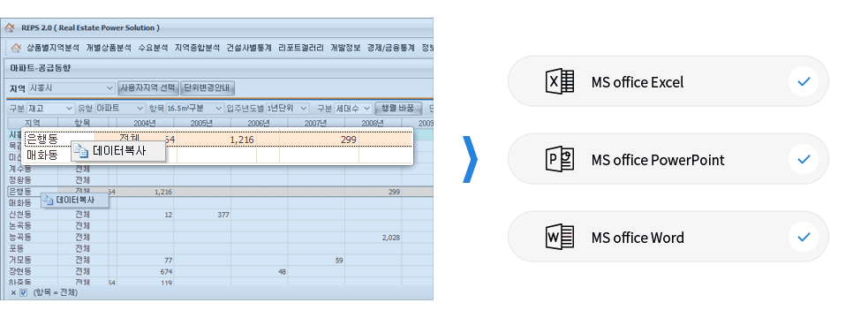
Task: Open the 상품별지역분석 menu
Action: click(x=53, y=49)
